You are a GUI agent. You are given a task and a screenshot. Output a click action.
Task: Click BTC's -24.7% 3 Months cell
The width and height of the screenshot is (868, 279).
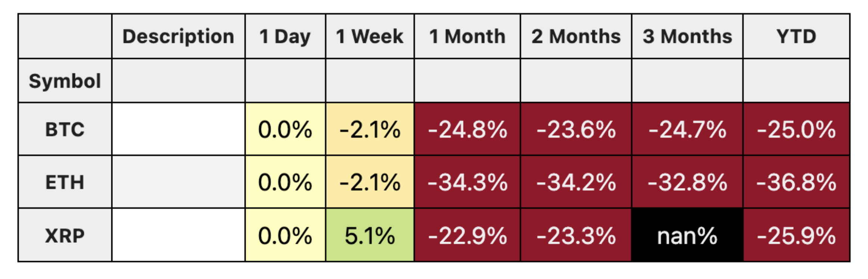(687, 129)
